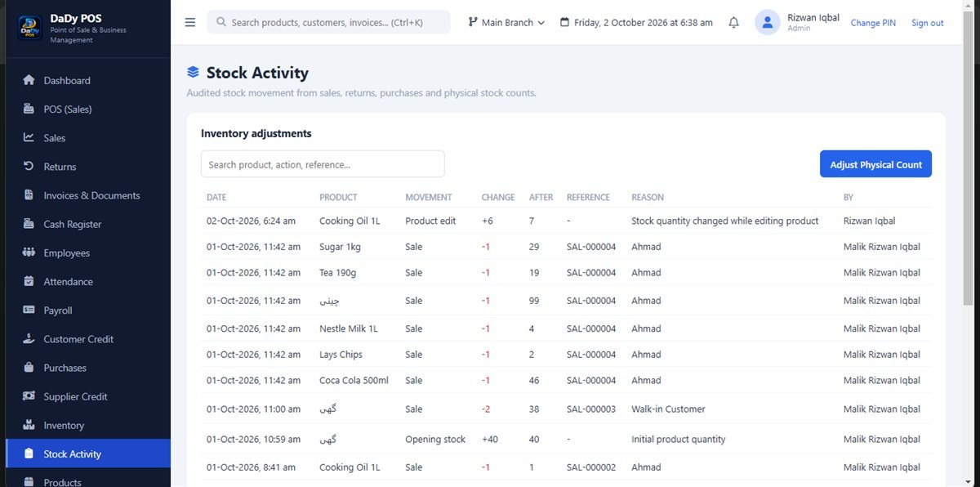Focus the global product search field
The width and height of the screenshot is (980, 487).
tap(328, 22)
